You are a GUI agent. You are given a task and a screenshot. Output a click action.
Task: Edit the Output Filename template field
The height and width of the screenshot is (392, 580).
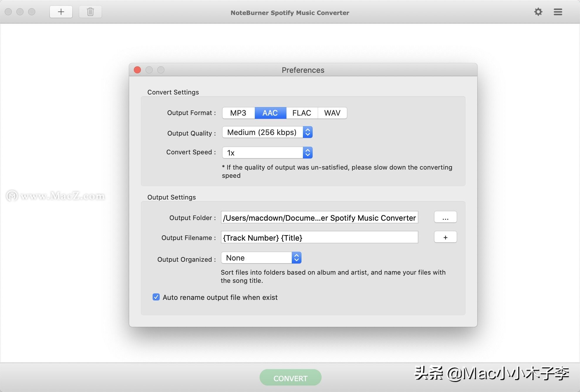pos(319,237)
